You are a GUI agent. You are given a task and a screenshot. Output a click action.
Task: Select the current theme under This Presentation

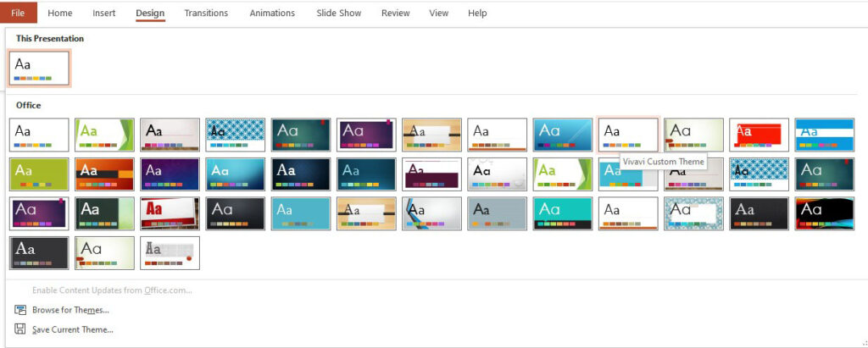coord(39,69)
